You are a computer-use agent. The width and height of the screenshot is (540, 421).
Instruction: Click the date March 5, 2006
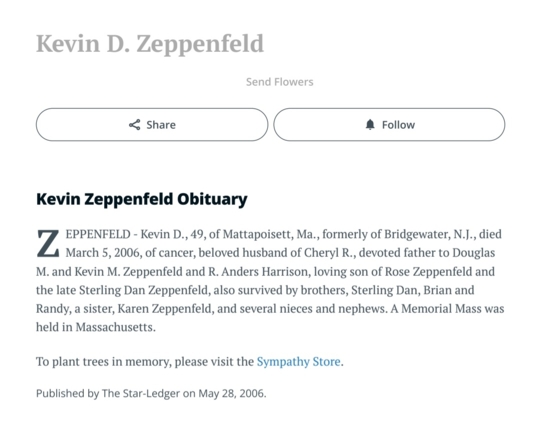coord(103,253)
